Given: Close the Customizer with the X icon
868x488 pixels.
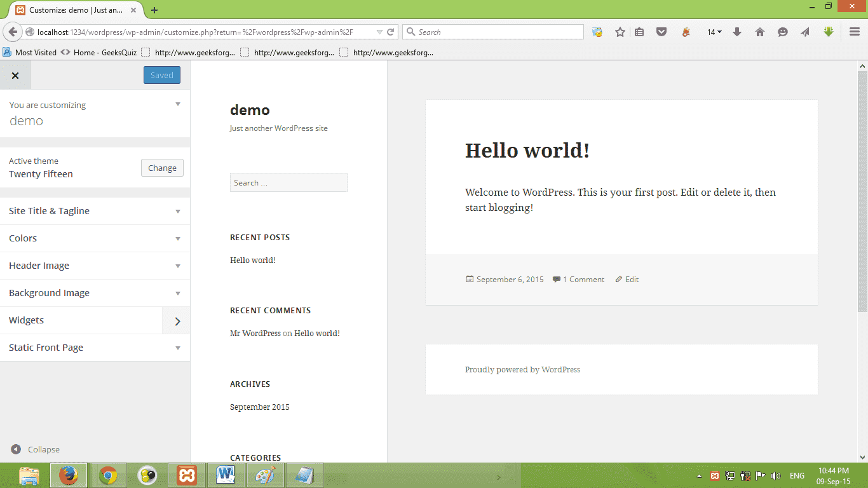Looking at the screenshot, I should click(15, 76).
